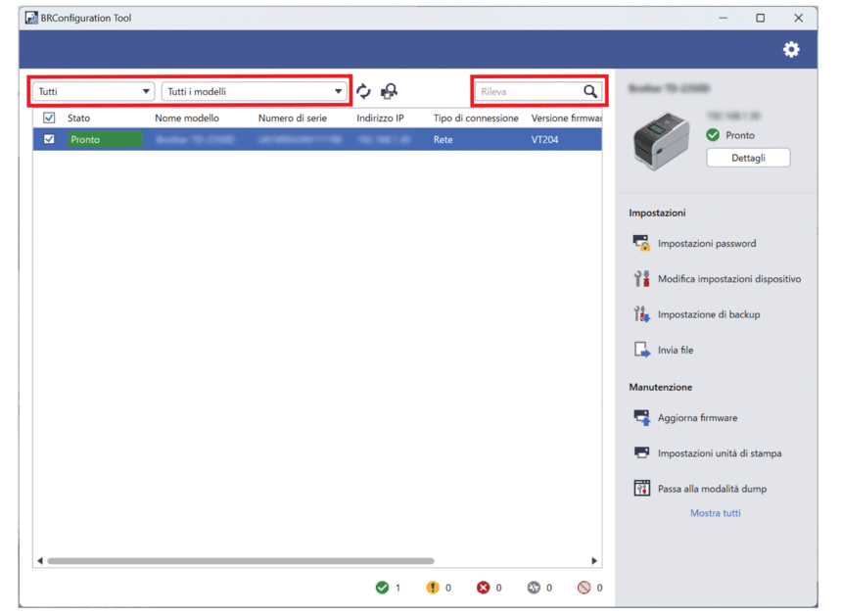Click the green check icon beside Pronto
The width and height of the screenshot is (841, 616).
coord(713,135)
